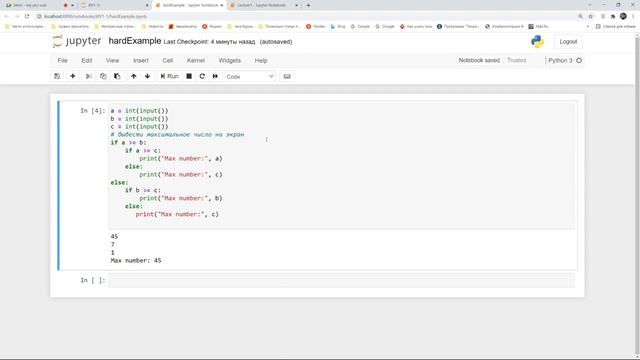This screenshot has height=360, width=640.
Task: Click the Logout button
Action: click(x=568, y=42)
